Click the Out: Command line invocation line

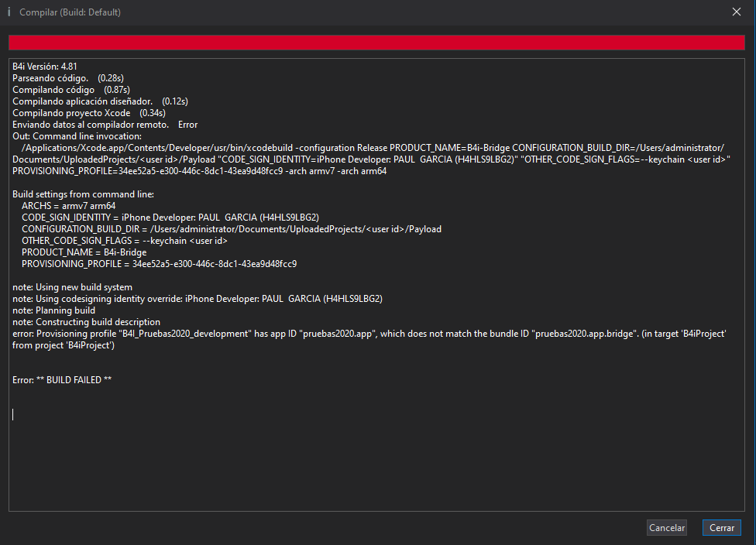coord(77,136)
